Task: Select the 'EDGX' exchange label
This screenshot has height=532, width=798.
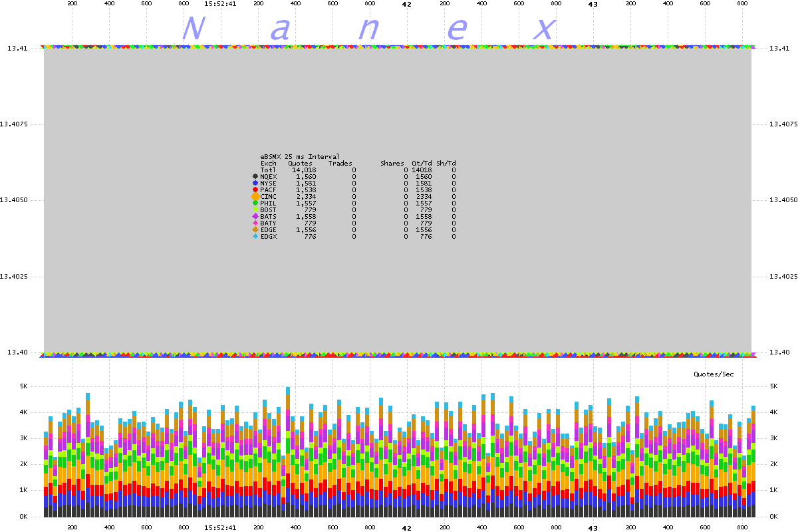Action: point(268,236)
